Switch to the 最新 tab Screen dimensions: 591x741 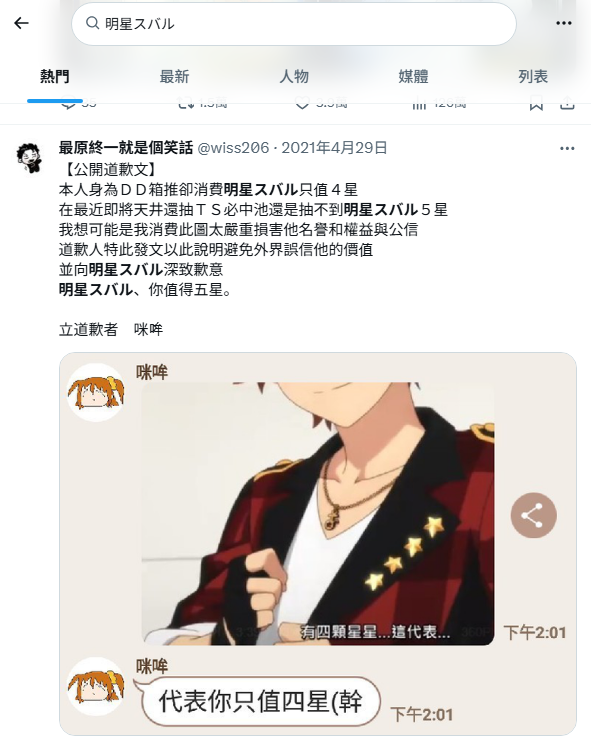(174, 77)
